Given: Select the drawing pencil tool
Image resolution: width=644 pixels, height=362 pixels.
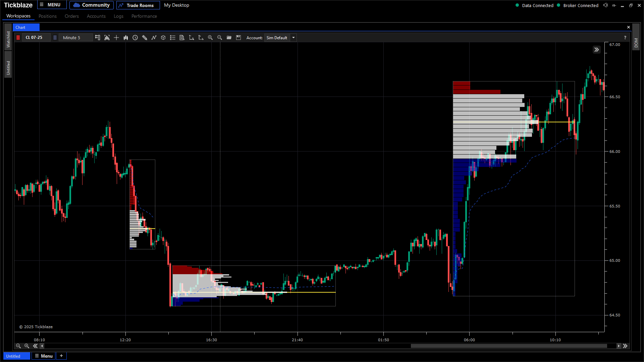Looking at the screenshot, I should click(x=145, y=38).
